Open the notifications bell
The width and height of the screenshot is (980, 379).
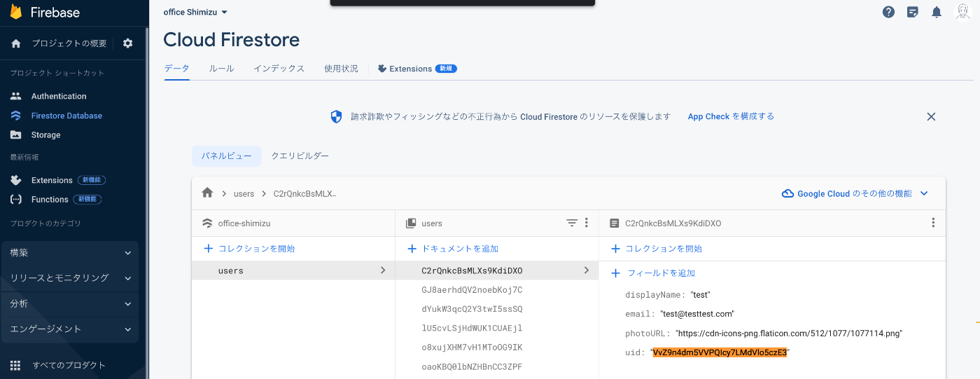click(937, 12)
